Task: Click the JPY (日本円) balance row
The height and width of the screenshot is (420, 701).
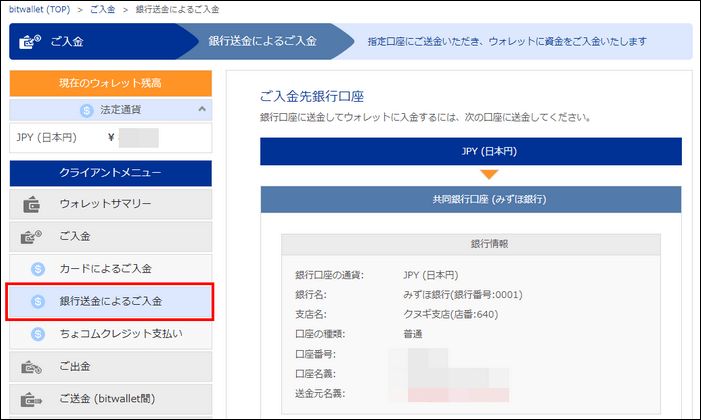Action: (x=110, y=138)
